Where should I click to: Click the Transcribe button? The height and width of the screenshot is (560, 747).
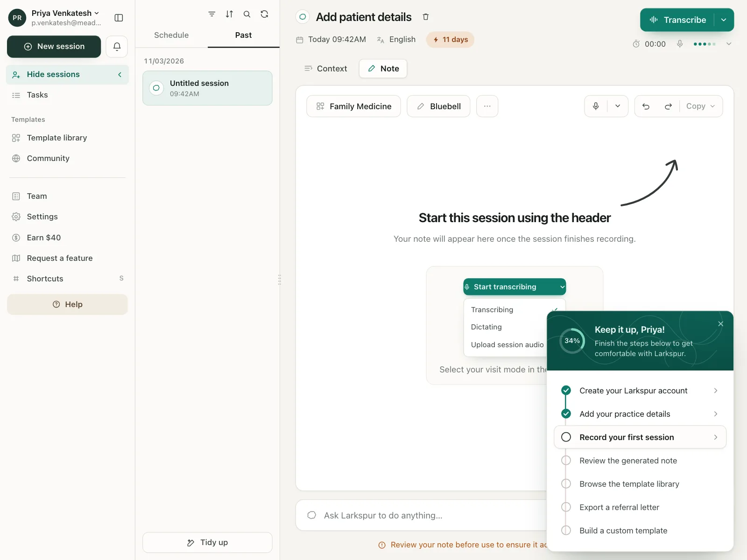click(x=677, y=20)
